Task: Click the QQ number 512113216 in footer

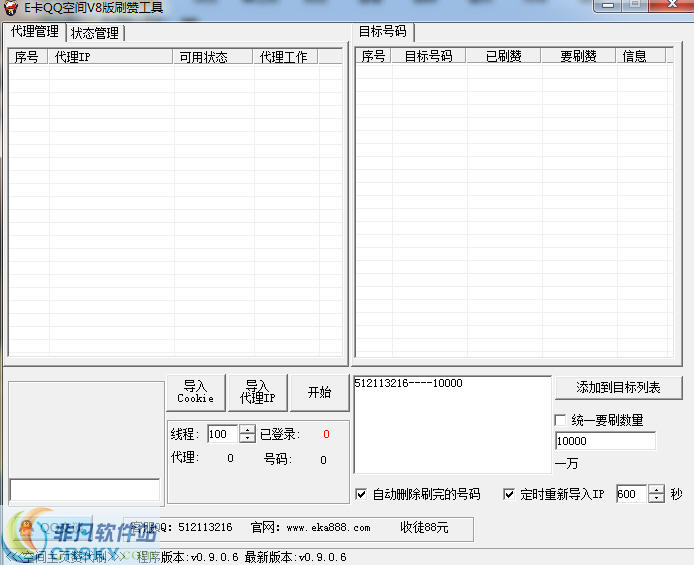Action: pyautogui.click(x=205, y=527)
